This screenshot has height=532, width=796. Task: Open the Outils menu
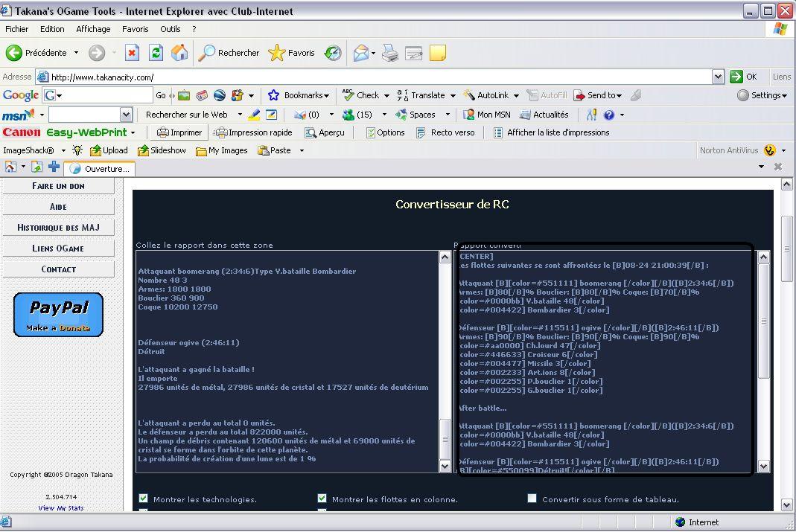point(170,29)
